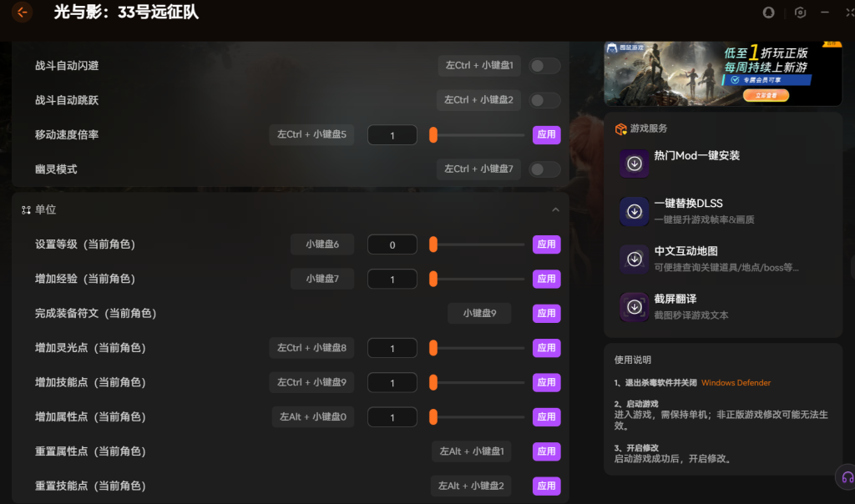Click the 小键盘9 hotkey box for 完成装备符文
Screen dimensions: 855x504
[x=479, y=314]
